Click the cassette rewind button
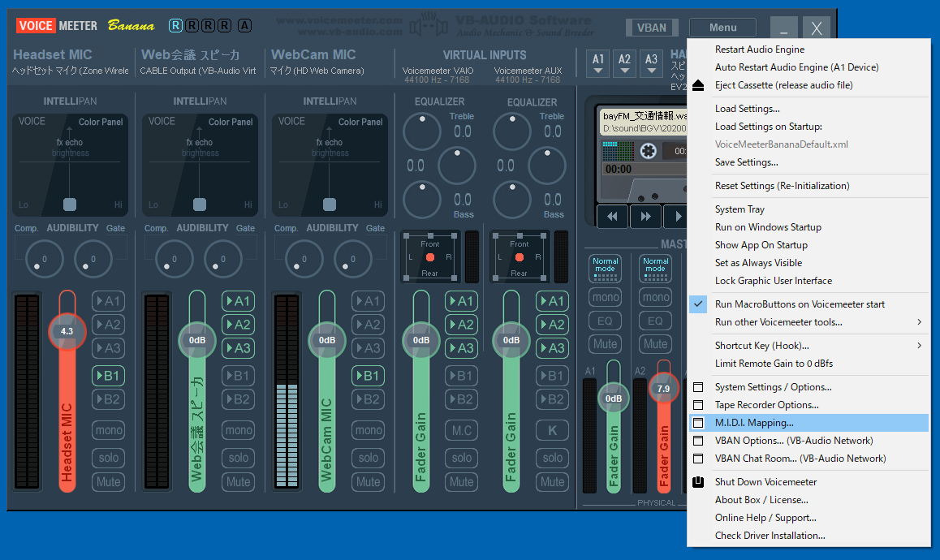This screenshot has width=940, height=560. 612,217
